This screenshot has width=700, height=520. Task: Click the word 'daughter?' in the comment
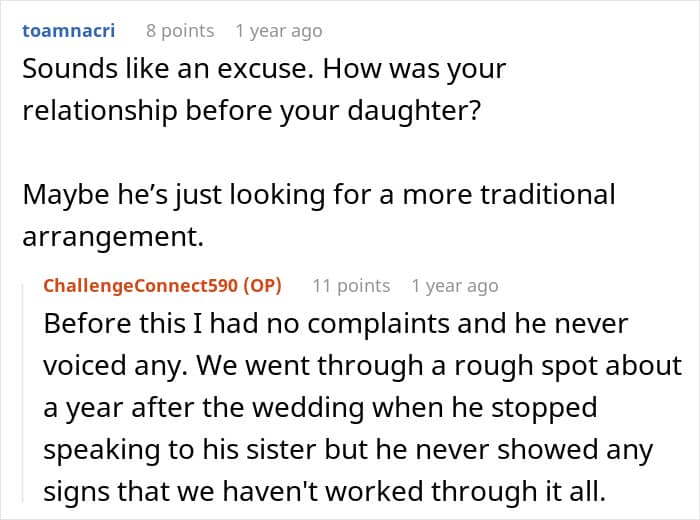coord(414,111)
